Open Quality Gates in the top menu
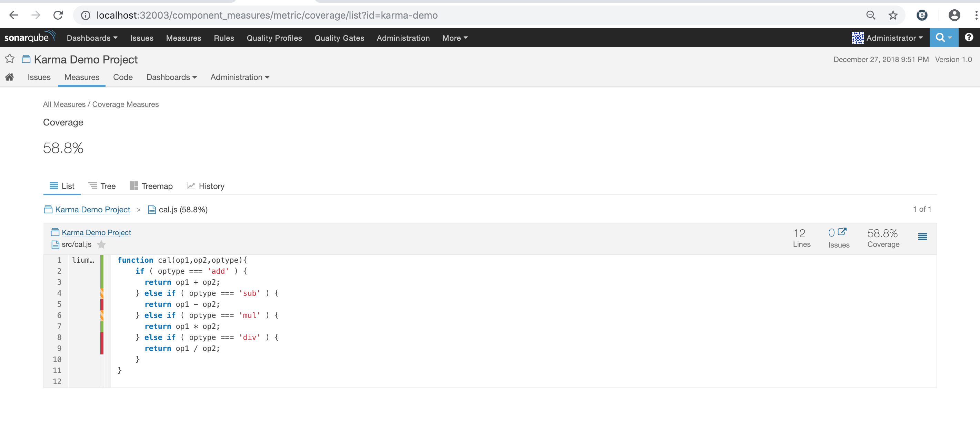Viewport: 980px width, 422px height. coord(339,38)
